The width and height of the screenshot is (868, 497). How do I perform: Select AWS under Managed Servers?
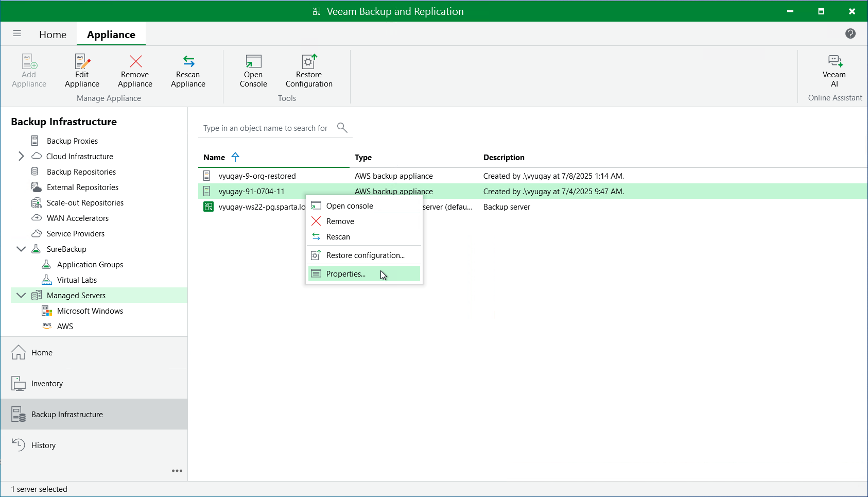65,327
